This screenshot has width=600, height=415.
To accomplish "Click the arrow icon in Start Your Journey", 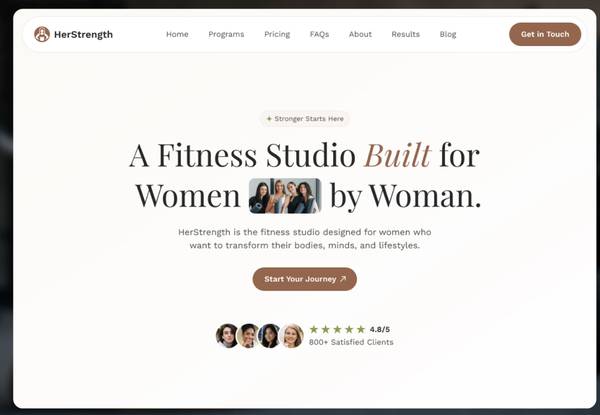I will 343,279.
